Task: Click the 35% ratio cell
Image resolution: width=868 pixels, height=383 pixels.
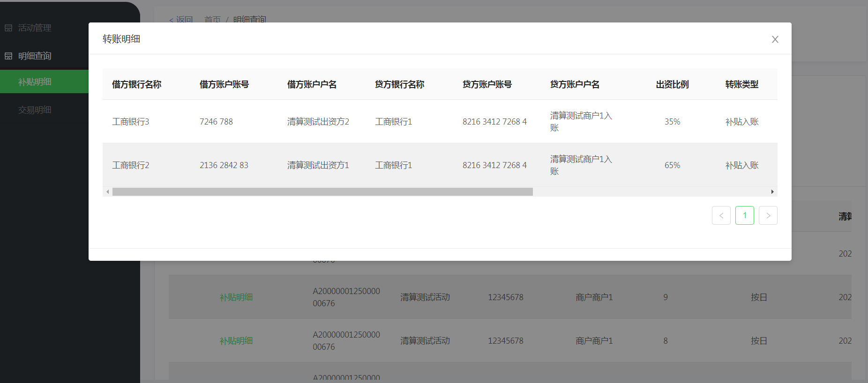Action: click(672, 122)
